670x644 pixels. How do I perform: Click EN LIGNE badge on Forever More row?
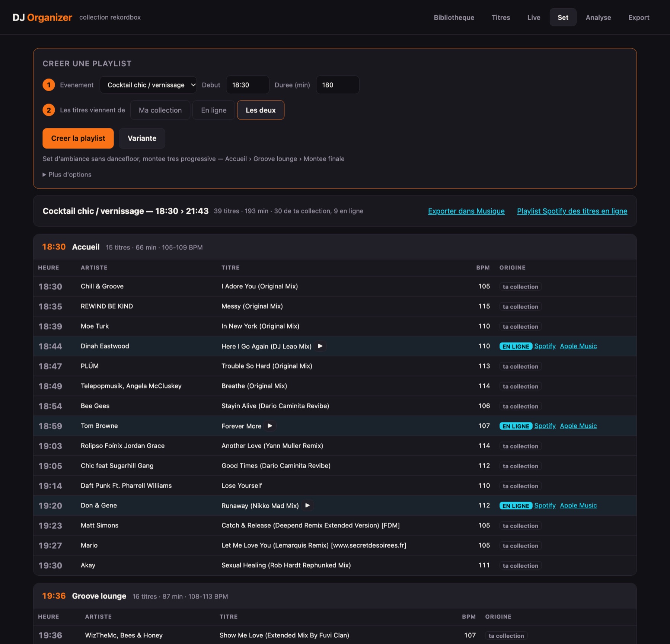[x=516, y=426]
